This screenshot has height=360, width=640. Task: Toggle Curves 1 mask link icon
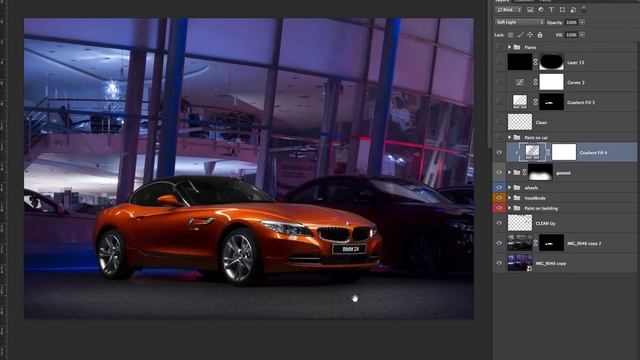click(x=536, y=82)
